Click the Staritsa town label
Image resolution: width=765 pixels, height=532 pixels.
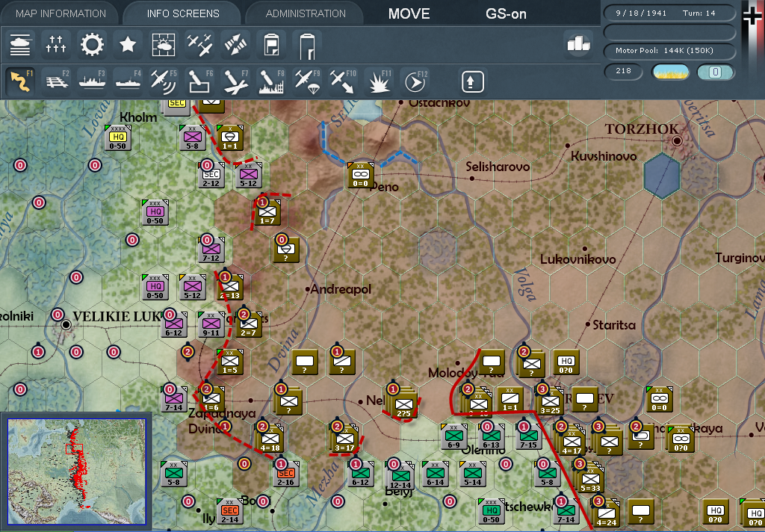click(614, 325)
